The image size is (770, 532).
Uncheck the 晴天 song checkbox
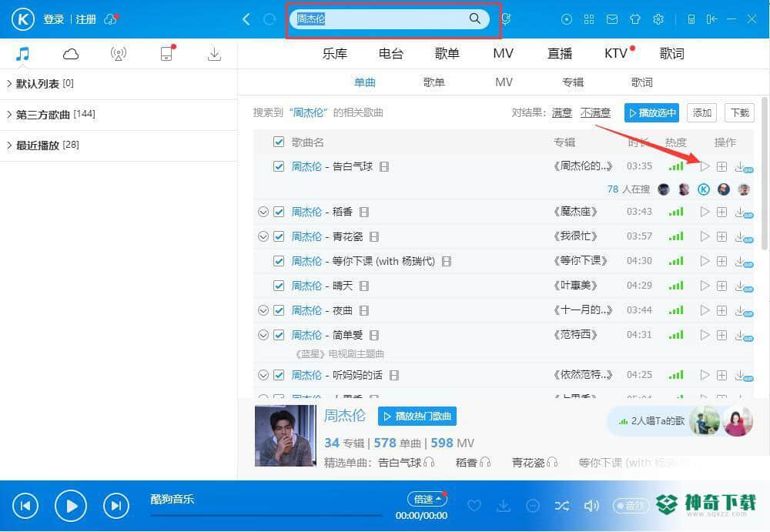(279, 286)
